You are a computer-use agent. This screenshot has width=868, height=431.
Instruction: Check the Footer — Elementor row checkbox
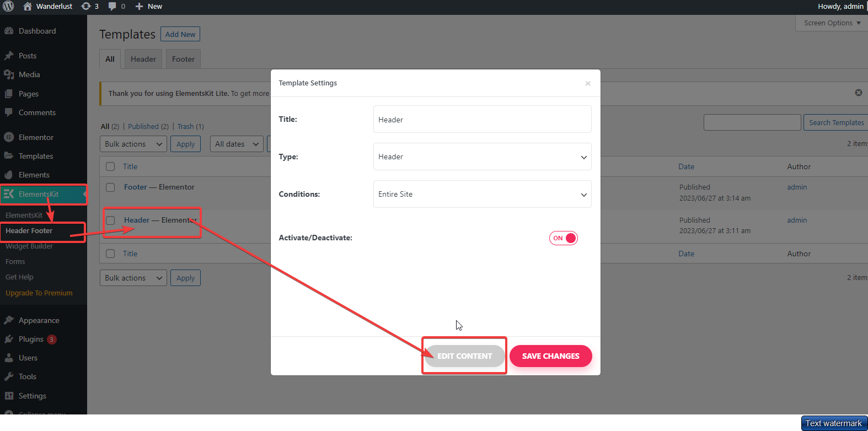[110, 187]
